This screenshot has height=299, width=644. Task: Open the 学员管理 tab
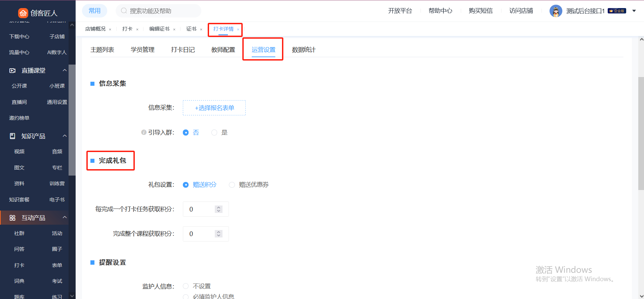(x=143, y=50)
